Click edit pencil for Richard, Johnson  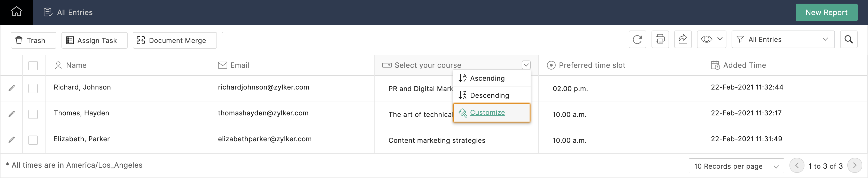coord(12,88)
